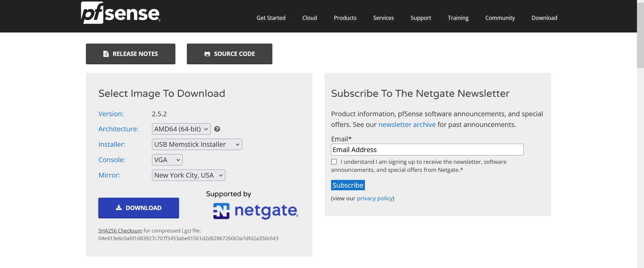
Task: Open the Products menu
Action: pyautogui.click(x=345, y=18)
